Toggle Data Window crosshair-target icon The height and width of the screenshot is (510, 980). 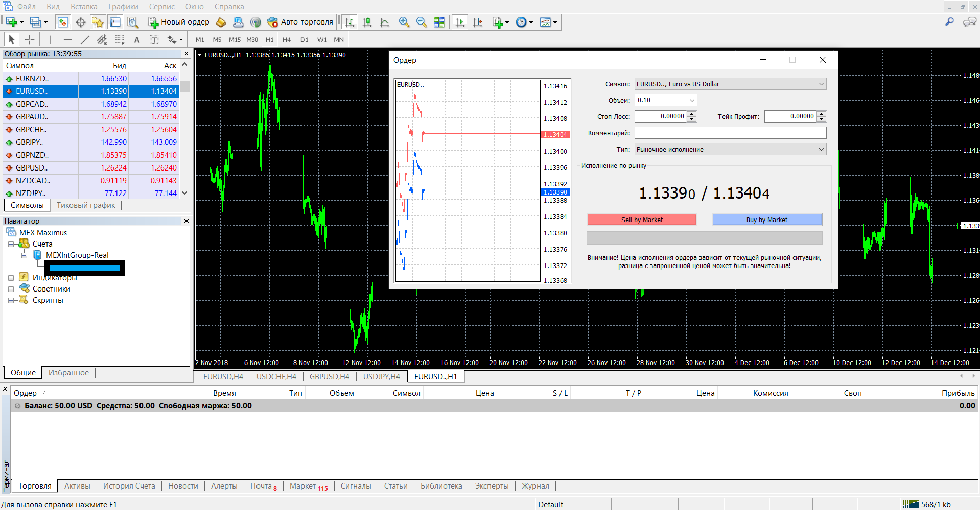80,22
